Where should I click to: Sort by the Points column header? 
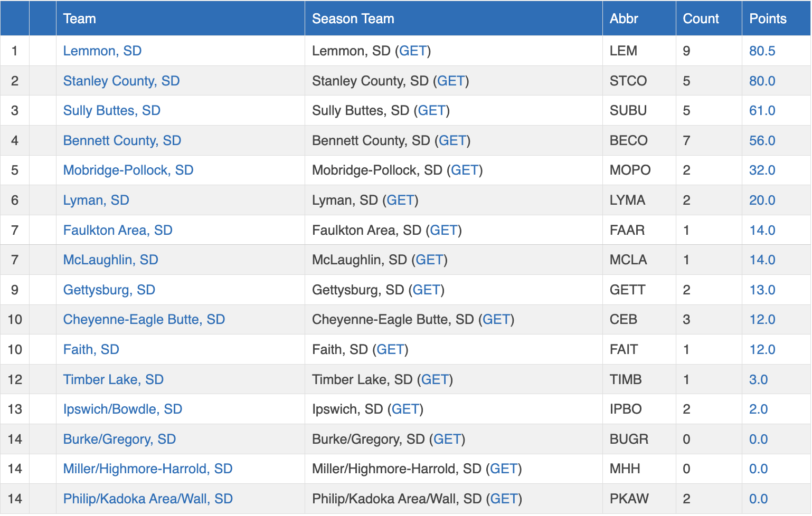[x=768, y=18]
